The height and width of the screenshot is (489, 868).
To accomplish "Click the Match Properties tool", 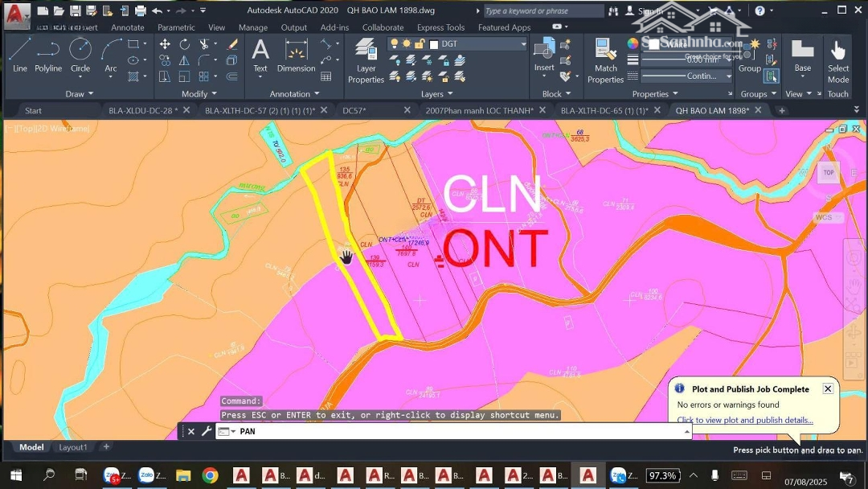I will coord(605,61).
